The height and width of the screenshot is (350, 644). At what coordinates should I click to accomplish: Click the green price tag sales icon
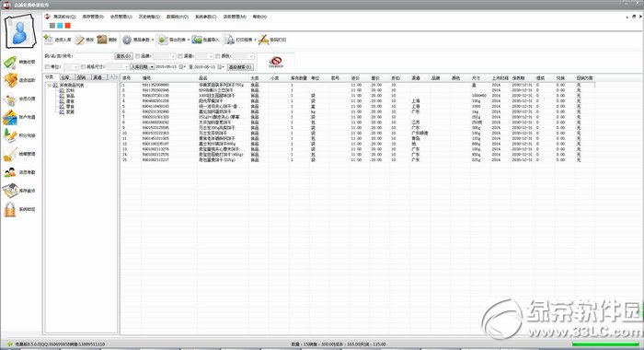(x=10, y=62)
